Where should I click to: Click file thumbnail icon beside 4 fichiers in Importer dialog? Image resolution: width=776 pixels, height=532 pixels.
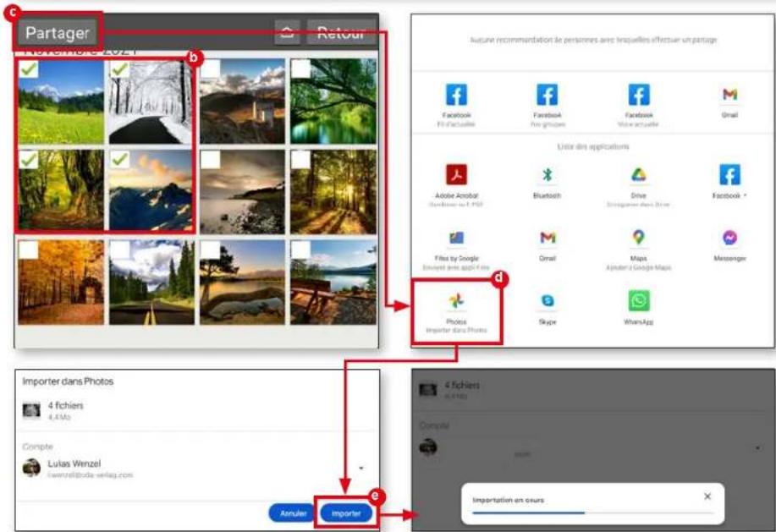31,410
